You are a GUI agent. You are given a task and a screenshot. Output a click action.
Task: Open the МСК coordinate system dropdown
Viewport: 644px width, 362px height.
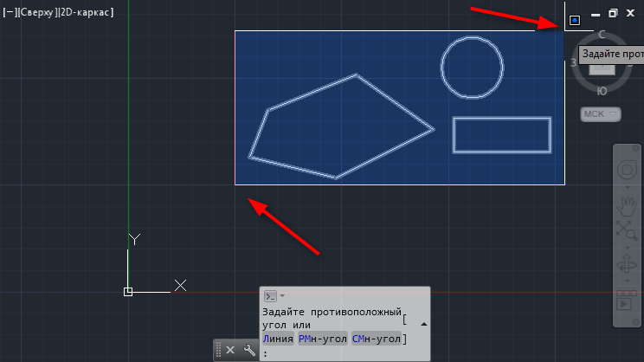(601, 113)
